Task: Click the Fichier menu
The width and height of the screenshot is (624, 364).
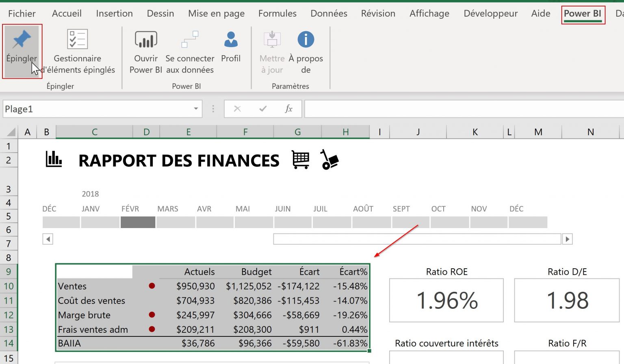Action: (x=22, y=13)
